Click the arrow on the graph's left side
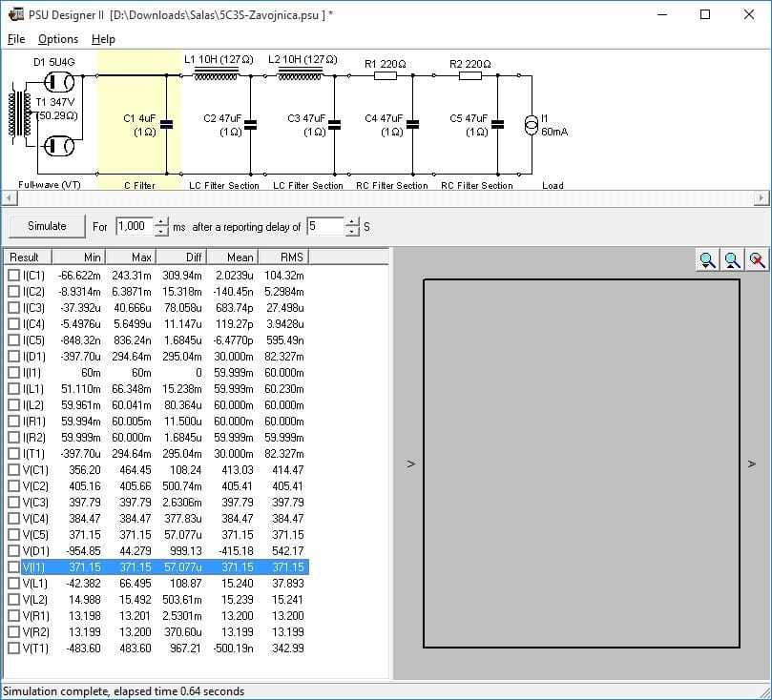Image resolution: width=772 pixels, height=700 pixels. (410, 463)
